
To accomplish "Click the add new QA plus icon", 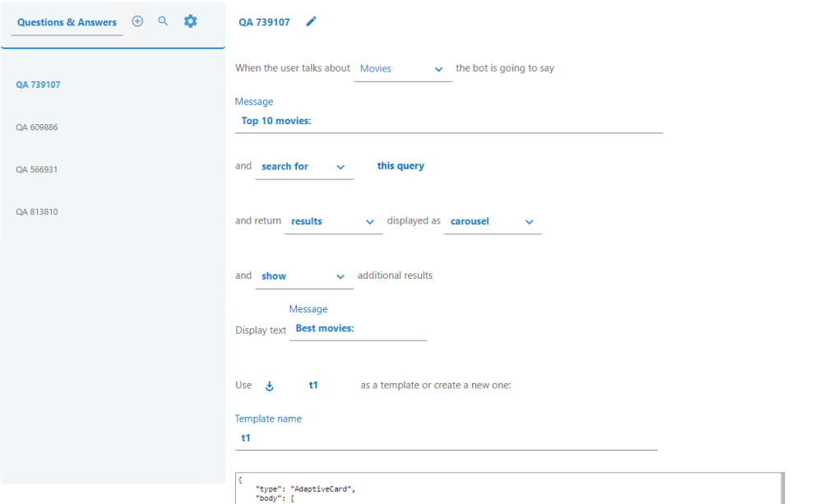I will (x=137, y=21).
